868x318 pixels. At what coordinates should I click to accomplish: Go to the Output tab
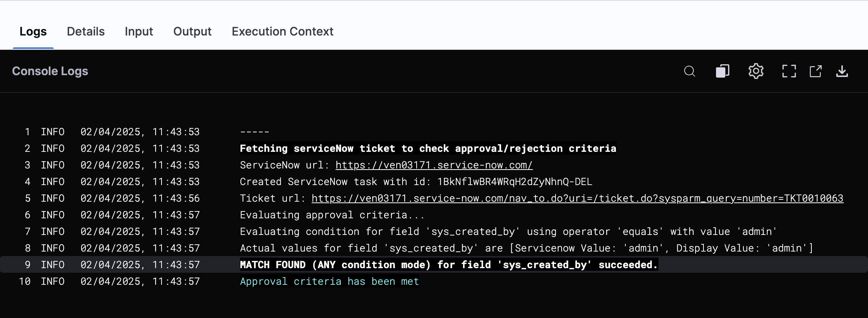tap(192, 31)
